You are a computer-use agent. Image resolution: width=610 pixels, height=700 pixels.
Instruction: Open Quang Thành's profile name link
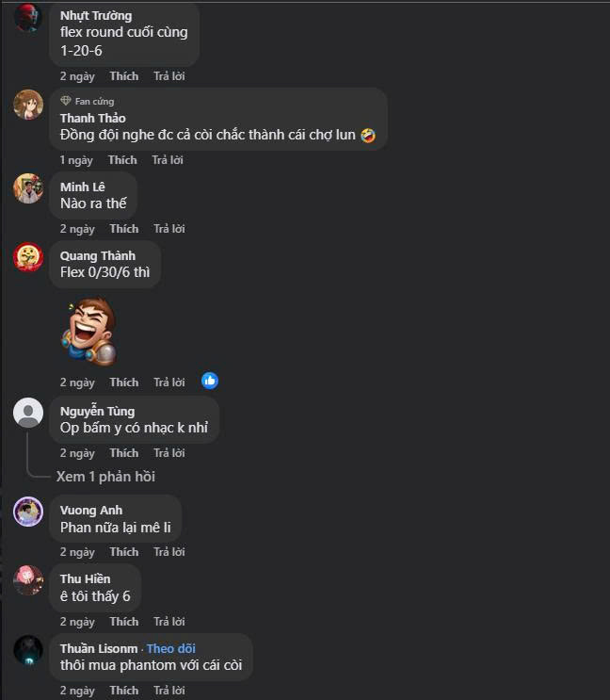tap(98, 256)
